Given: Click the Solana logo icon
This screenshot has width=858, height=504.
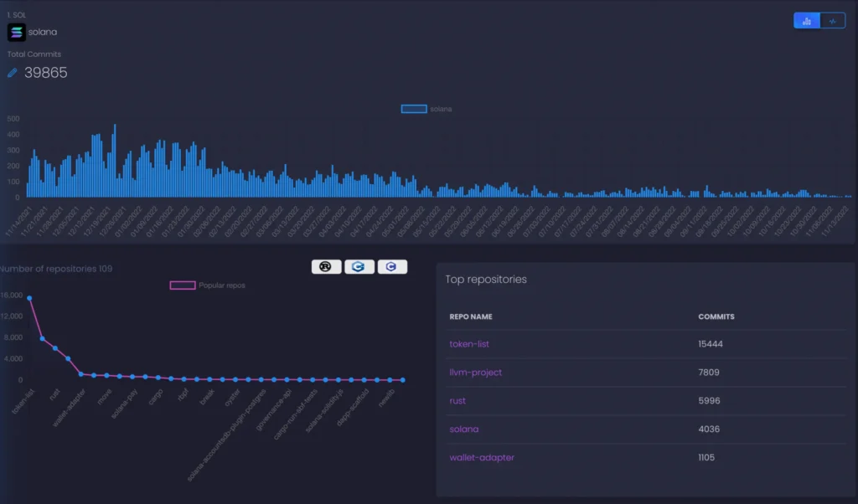Looking at the screenshot, I should (x=16, y=32).
